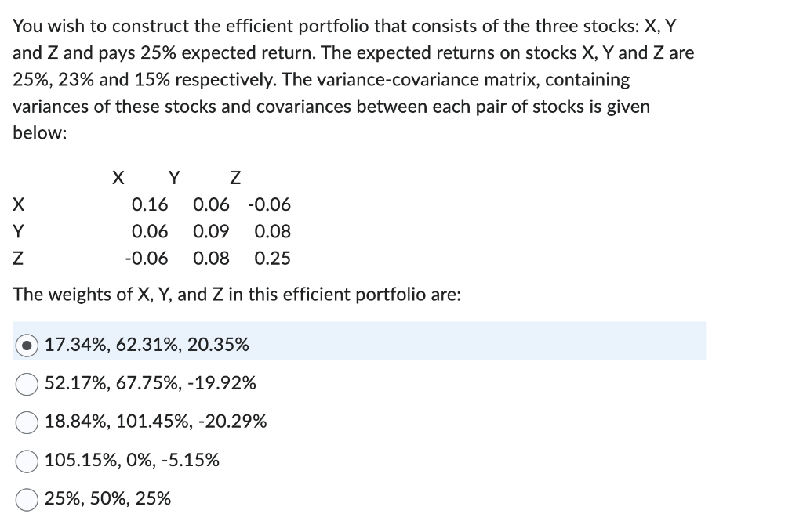Click the answer text '18.84%, 101.45%, -20.29%'
The width and height of the screenshot is (803, 532).
tap(156, 422)
